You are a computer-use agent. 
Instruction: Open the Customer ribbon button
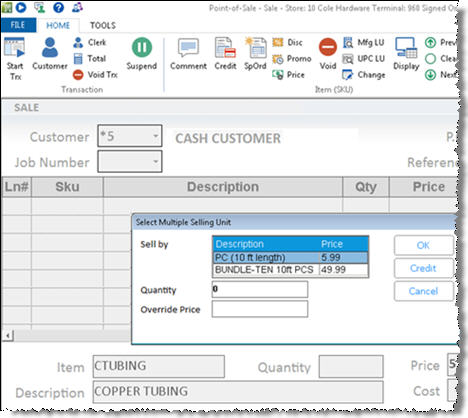pos(50,54)
